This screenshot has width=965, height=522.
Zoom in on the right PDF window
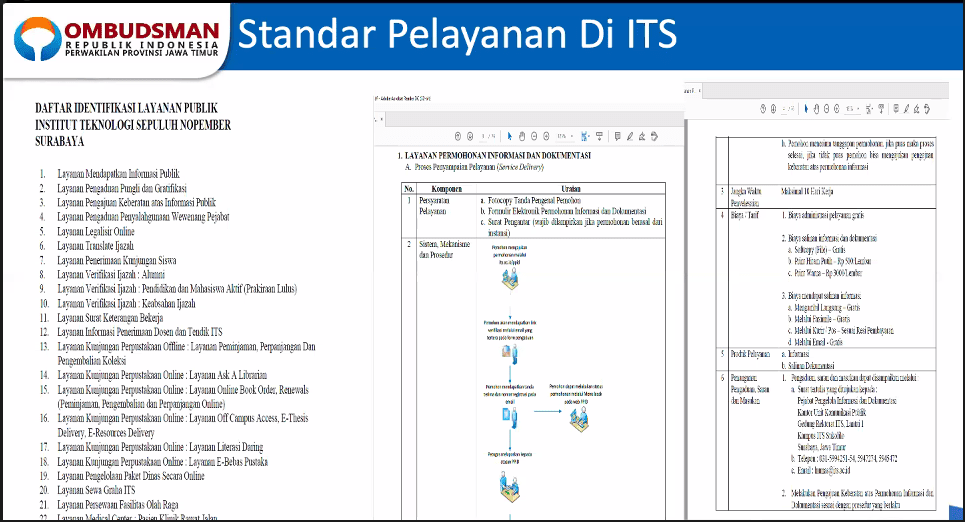click(x=837, y=109)
